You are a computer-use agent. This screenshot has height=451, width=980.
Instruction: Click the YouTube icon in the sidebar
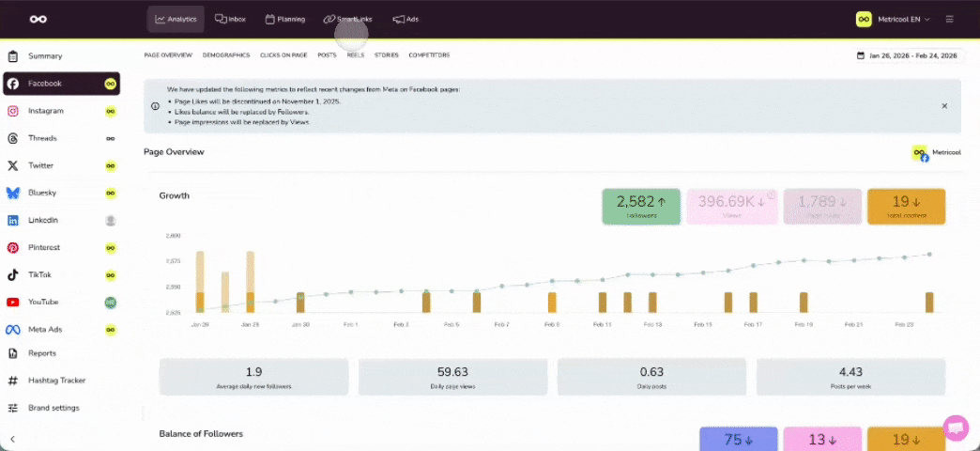pyautogui.click(x=13, y=303)
